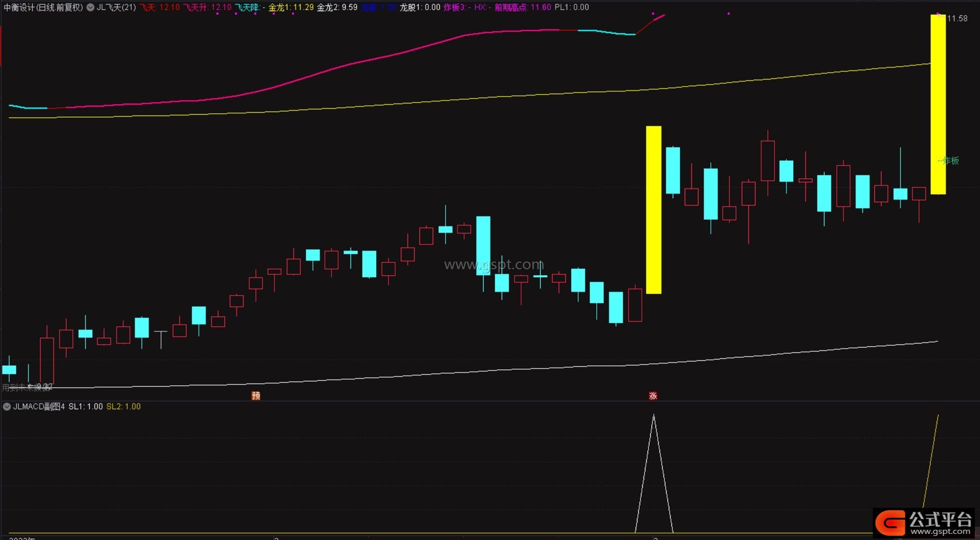980x540 pixels.
Task: Click the JLMACD副图4 sub-chart name
Action: point(39,407)
